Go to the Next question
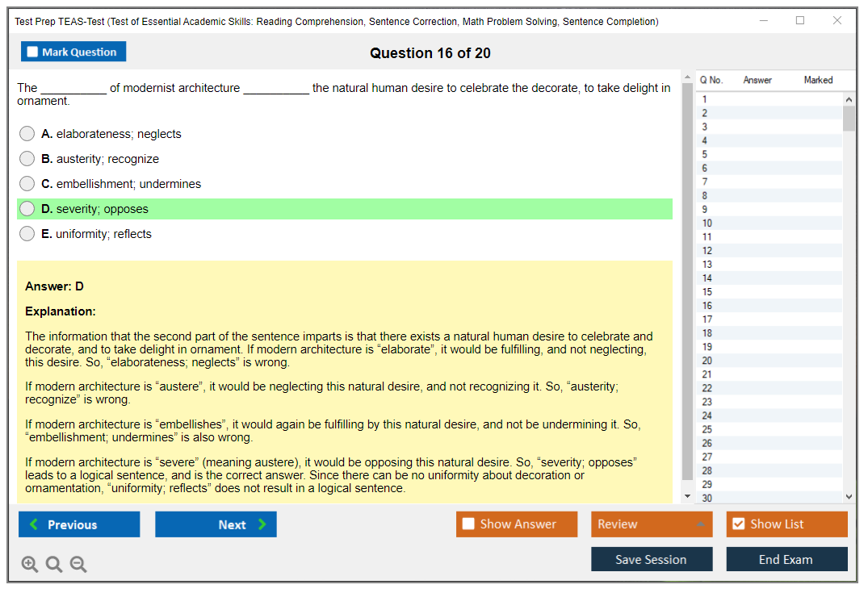The height and width of the screenshot is (593, 868). (x=216, y=524)
